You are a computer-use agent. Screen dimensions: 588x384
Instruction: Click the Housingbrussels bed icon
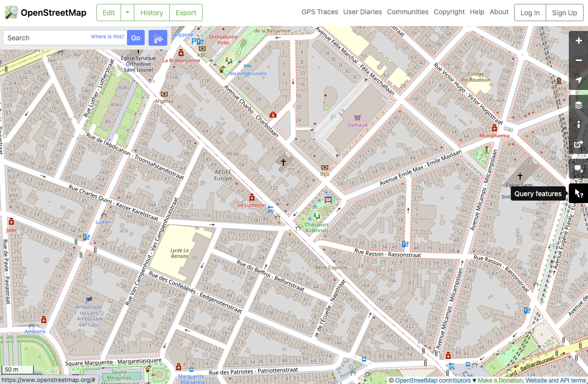pos(247,66)
